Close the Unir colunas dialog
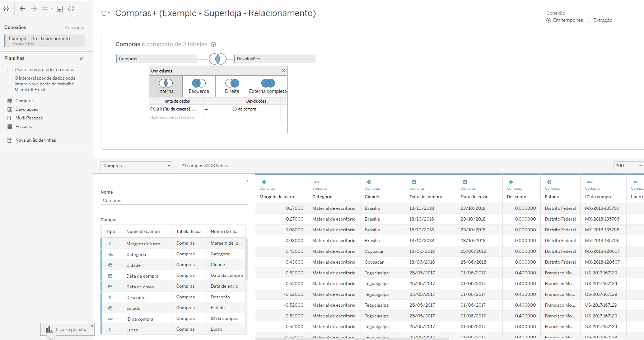Viewport: 644px width, 340px height. [284, 71]
